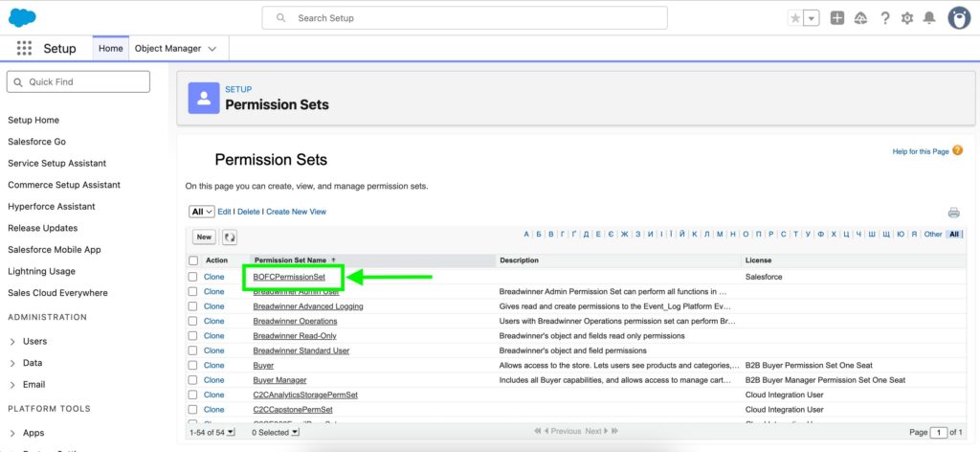Focus the Search Setup field
Viewport: 980px width, 452px height.
tap(464, 18)
